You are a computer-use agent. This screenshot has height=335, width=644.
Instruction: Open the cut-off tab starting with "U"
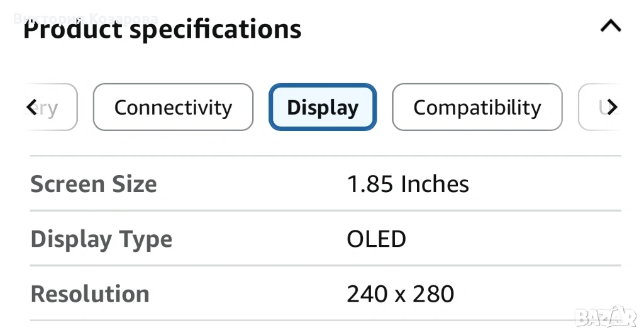[x=598, y=108]
